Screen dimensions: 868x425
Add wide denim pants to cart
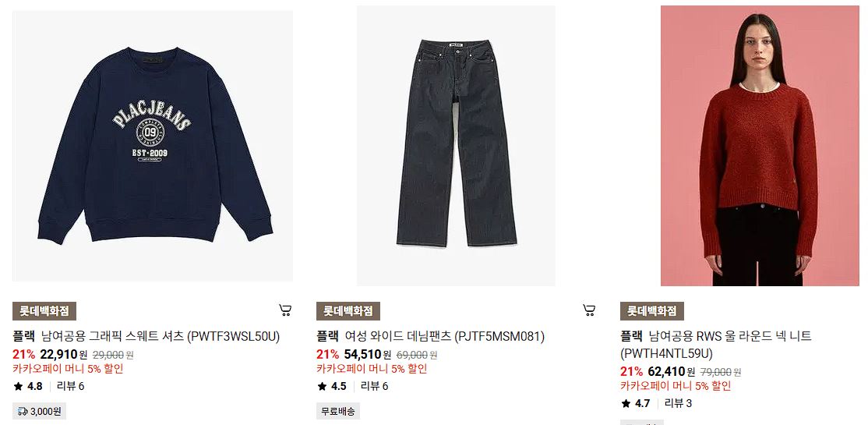(589, 310)
